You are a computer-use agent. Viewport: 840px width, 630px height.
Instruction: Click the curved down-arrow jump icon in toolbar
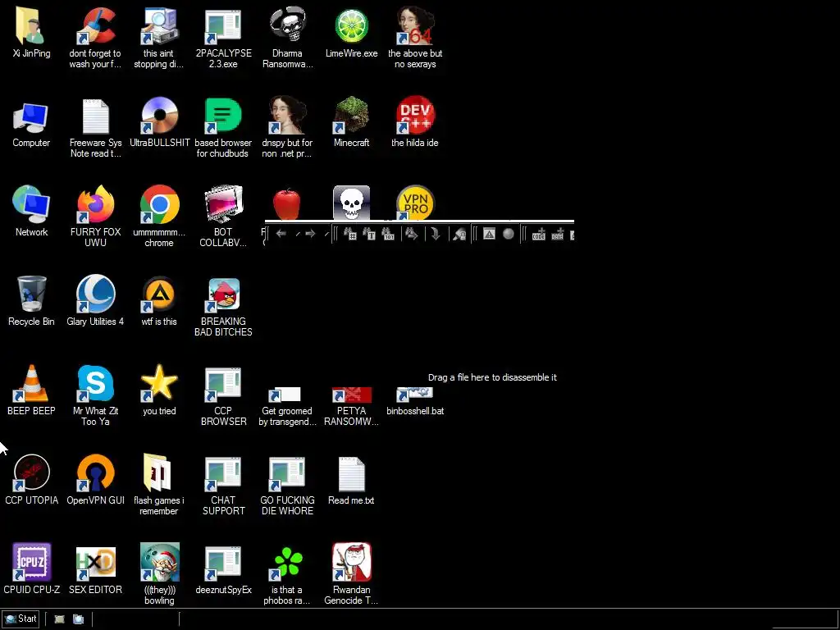click(436, 234)
